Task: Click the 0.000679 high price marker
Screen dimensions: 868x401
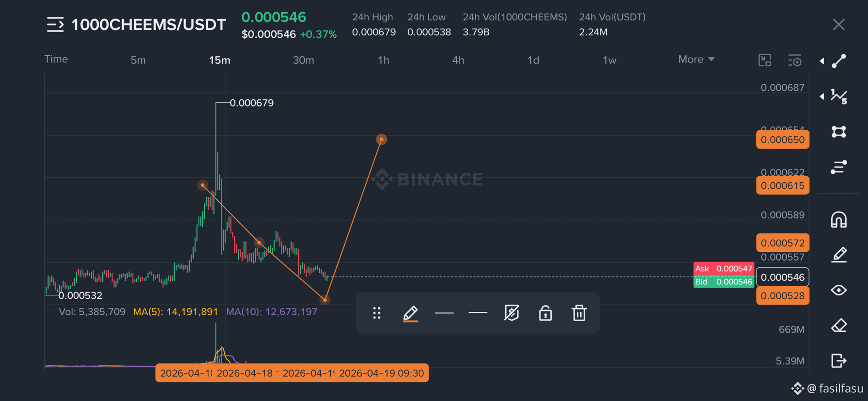Action: pyautogui.click(x=251, y=103)
